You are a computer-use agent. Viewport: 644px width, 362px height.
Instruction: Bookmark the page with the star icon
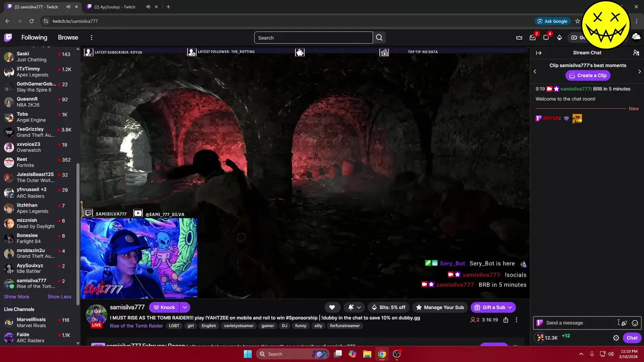pyautogui.click(x=578, y=21)
